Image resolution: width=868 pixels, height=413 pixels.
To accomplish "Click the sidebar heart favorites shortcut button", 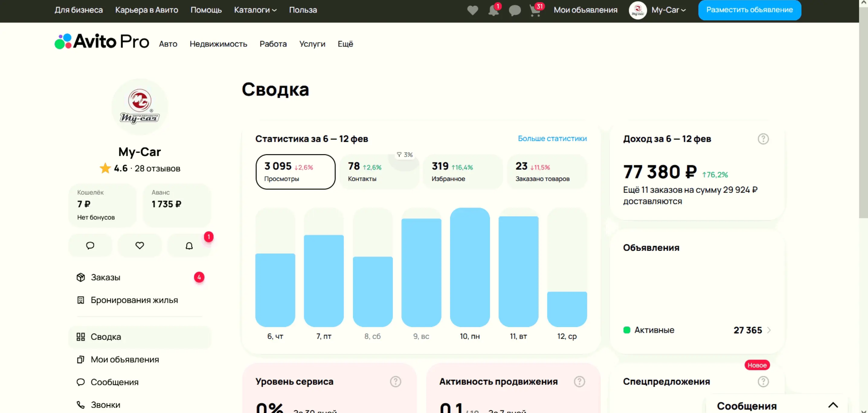I will pos(140,245).
